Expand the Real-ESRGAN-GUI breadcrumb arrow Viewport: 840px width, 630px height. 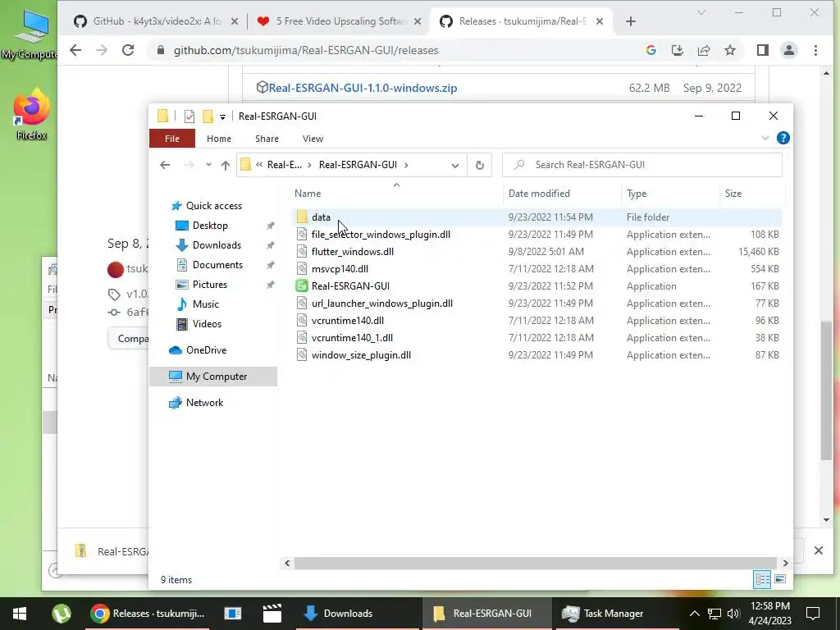click(x=406, y=165)
